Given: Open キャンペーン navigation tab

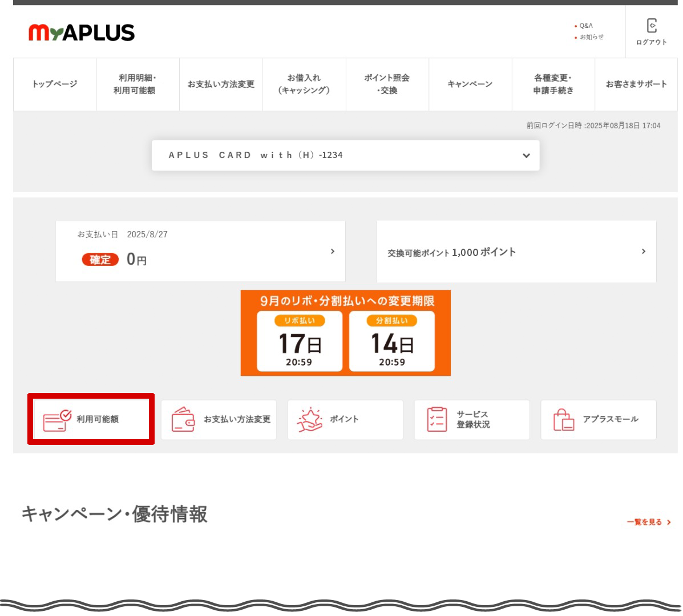Looking at the screenshot, I should click(470, 84).
